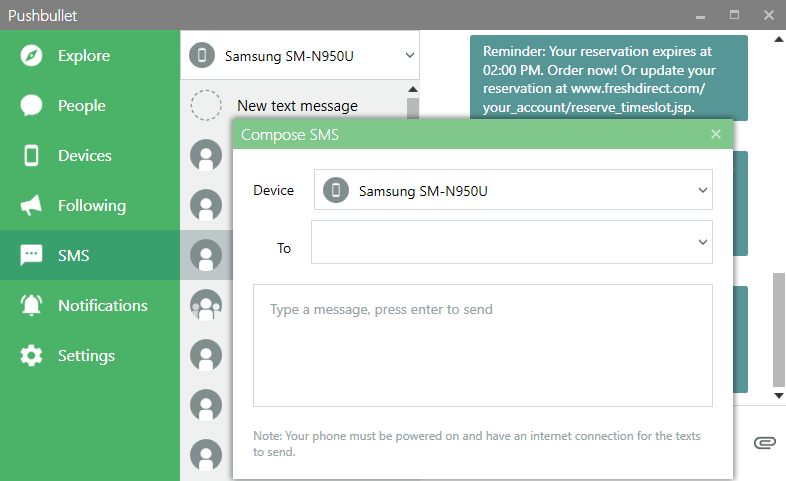The width and height of the screenshot is (786, 481).
Task: Select the group conversation avatar
Action: click(206, 305)
